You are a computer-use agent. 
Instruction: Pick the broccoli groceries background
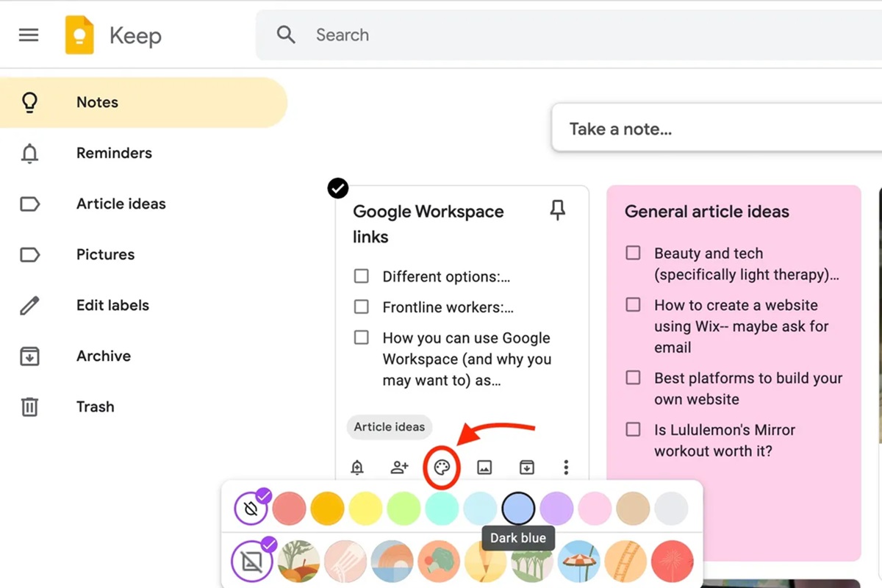pyautogui.click(x=439, y=562)
